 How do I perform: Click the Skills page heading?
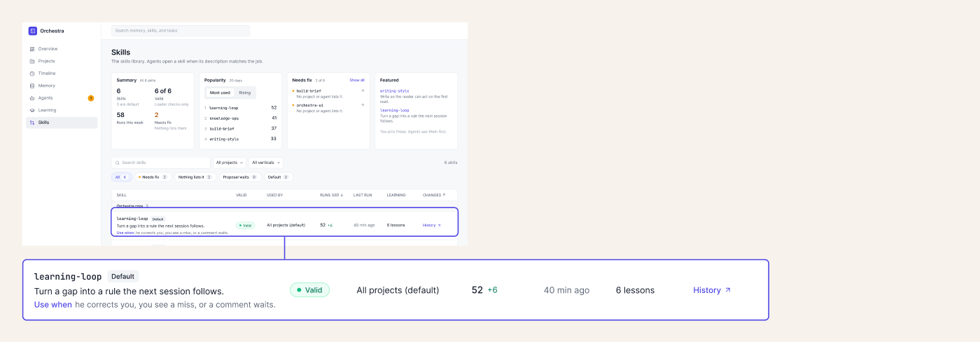point(120,53)
